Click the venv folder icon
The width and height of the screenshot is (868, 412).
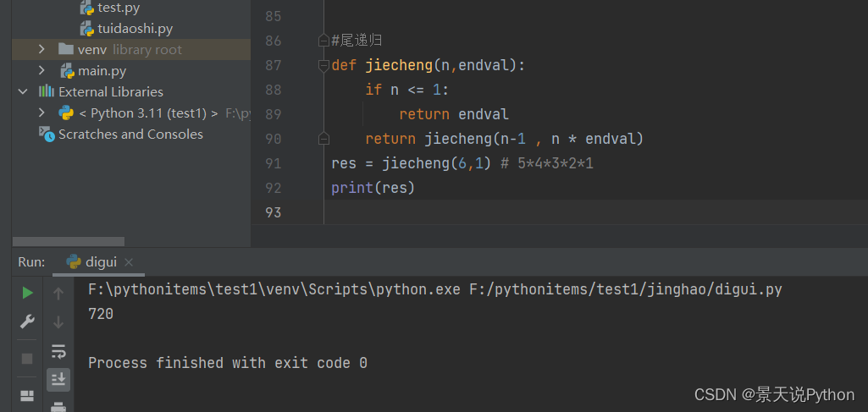pyautogui.click(x=66, y=49)
